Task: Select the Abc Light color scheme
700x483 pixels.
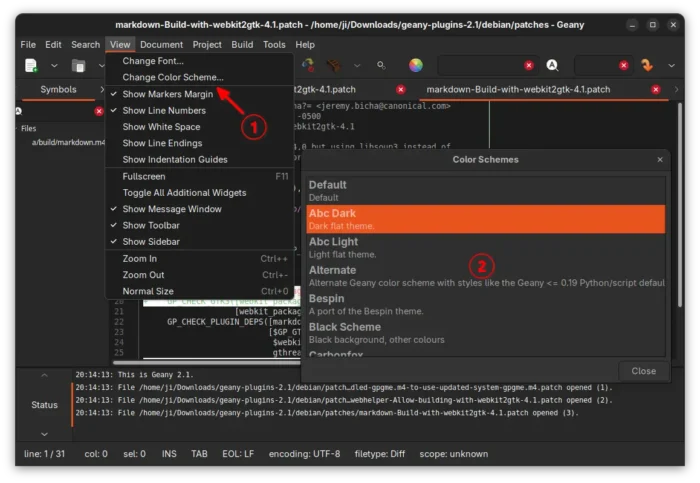Action: click(x=486, y=248)
